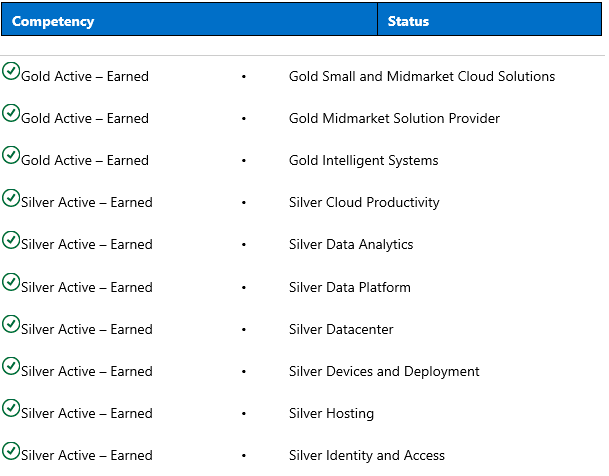This screenshot has height=476, width=609.
Task: Click checkmark icon beside Gold Small and Midmarket Cloud Solutions
Action: (11, 71)
